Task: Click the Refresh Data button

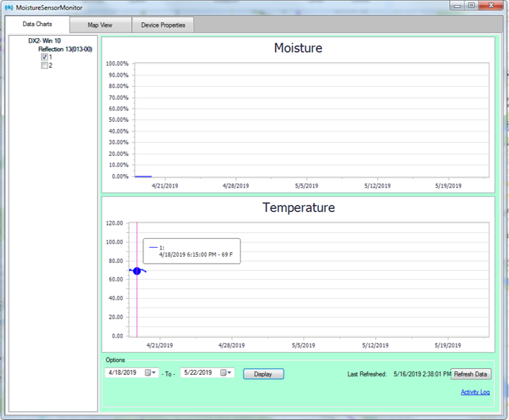Action: coord(471,374)
